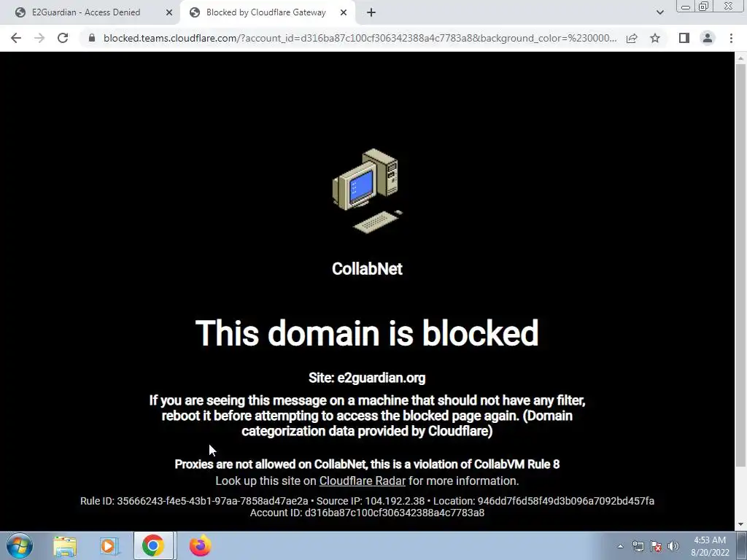
Task: Toggle the volume speaker tray icon
Action: [673, 546]
